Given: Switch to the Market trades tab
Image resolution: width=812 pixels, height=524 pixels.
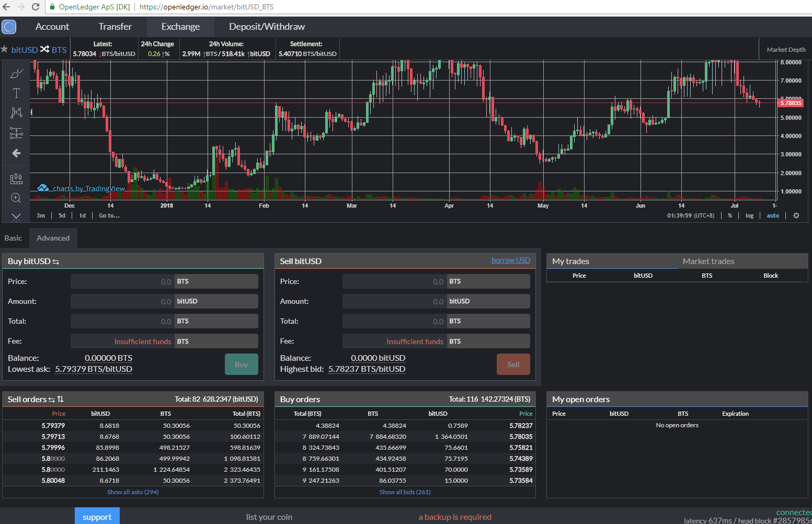Looking at the screenshot, I should click(x=708, y=261).
